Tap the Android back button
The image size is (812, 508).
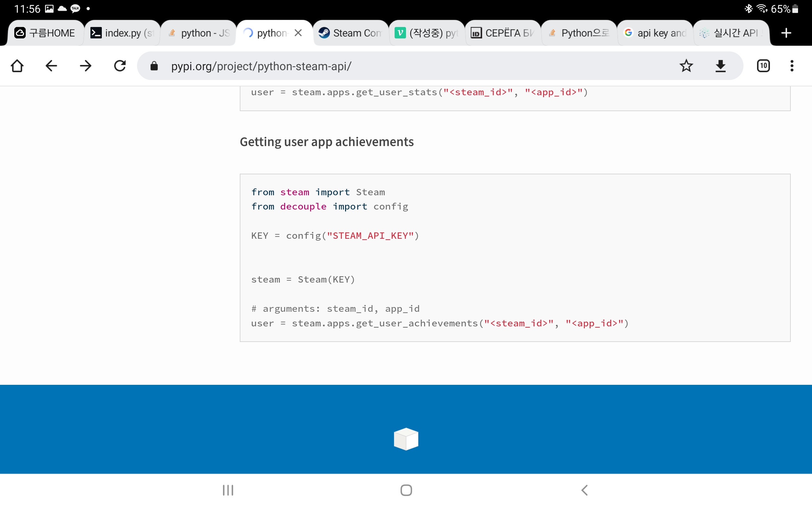[x=585, y=490]
